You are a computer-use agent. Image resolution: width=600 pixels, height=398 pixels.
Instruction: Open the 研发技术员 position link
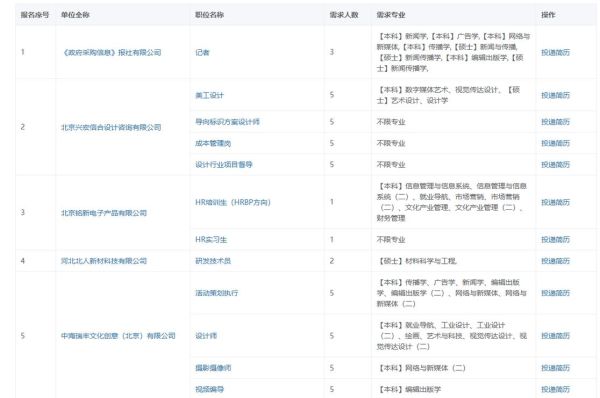(213, 261)
